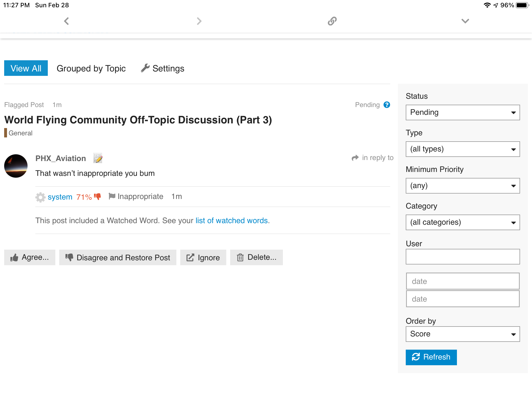532x399 pixels.
Task: Switch to Grouped by Topic tab
Action: [x=91, y=68]
